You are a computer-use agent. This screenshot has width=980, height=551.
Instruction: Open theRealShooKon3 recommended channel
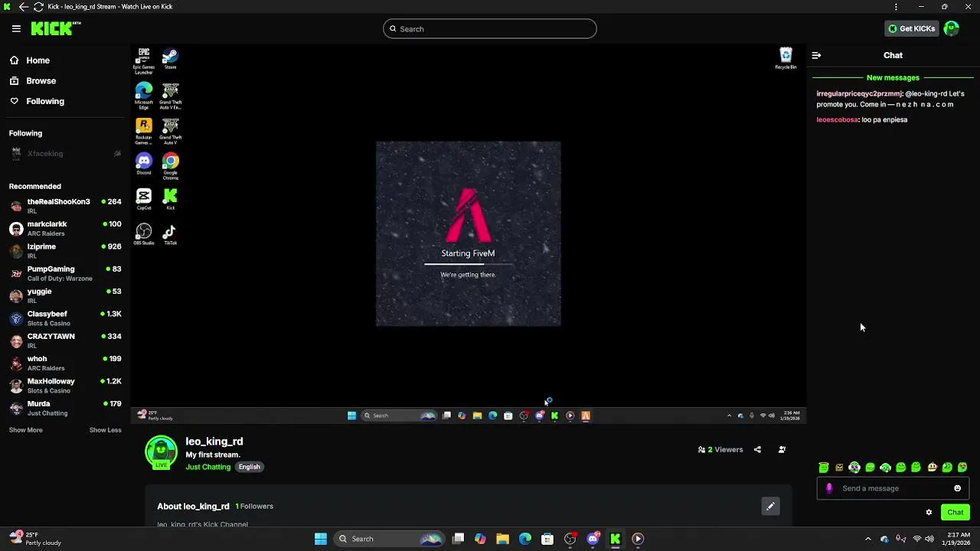pos(65,206)
